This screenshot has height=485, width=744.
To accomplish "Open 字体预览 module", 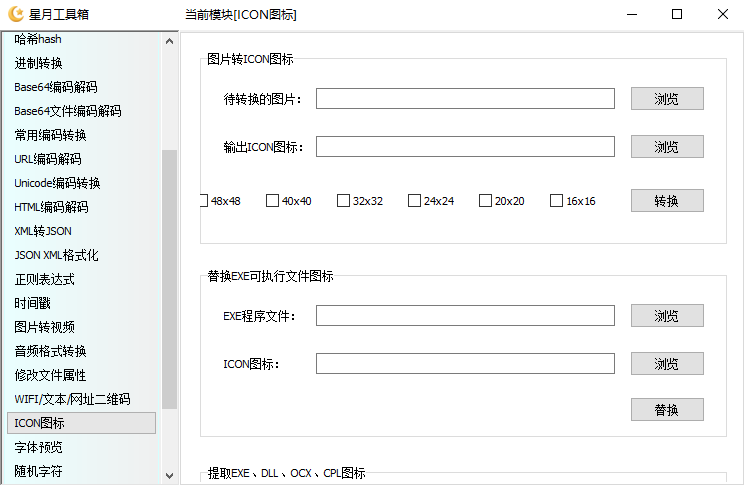I will point(38,447).
